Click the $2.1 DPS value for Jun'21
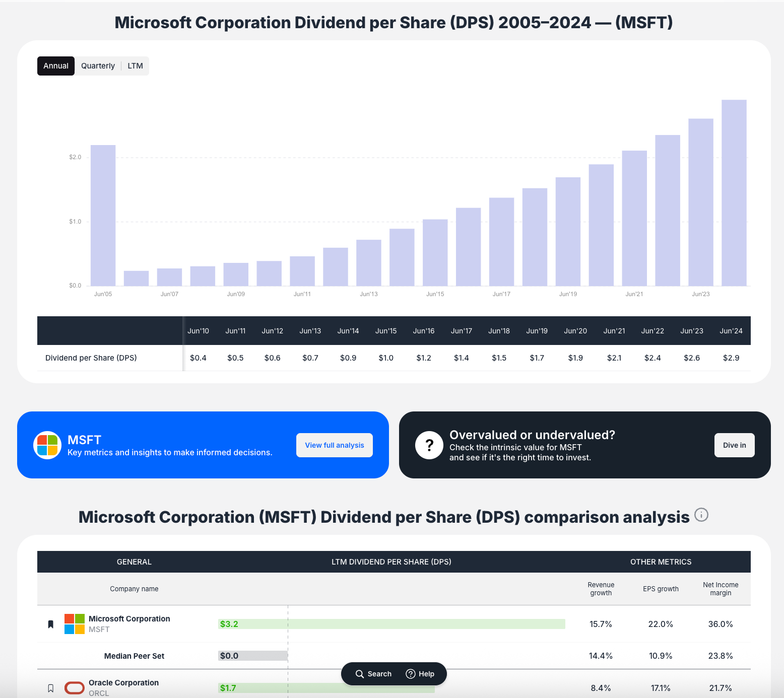 (x=614, y=358)
